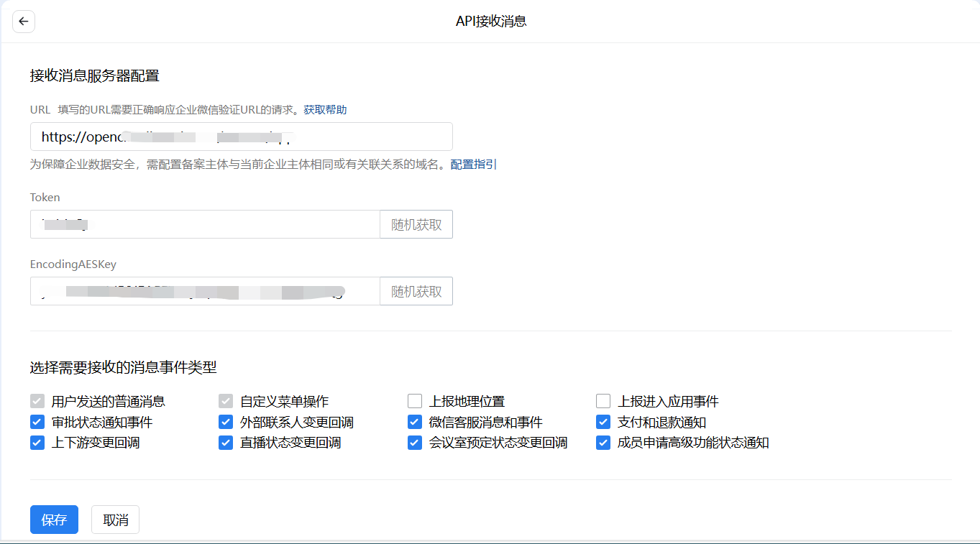This screenshot has width=980, height=544.
Task: Toggle 上下游变更回调 checkbox
Action: pyautogui.click(x=37, y=443)
